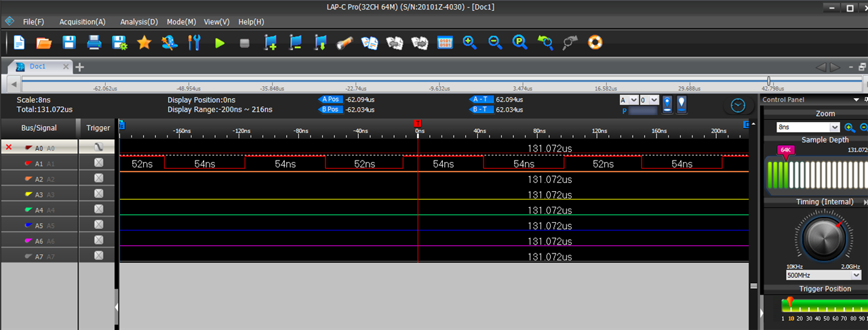This screenshot has width=868, height=330.
Task: Open a file via the folder icon
Action: [x=44, y=43]
